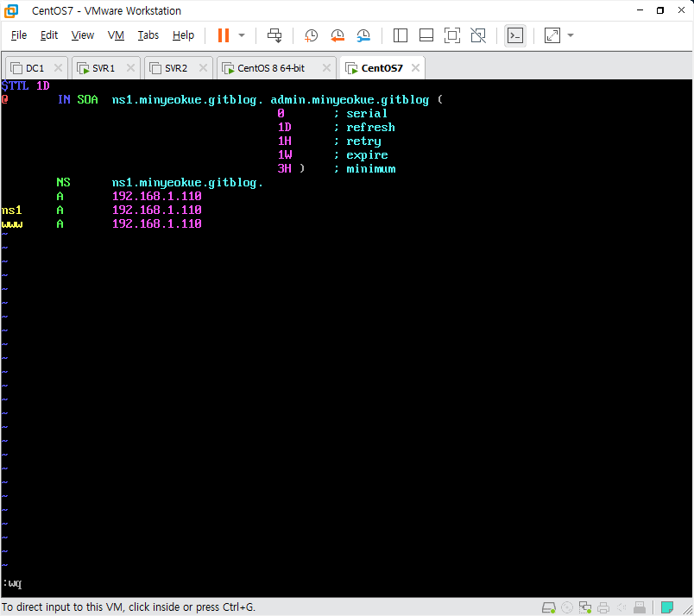Screen dimensions: 694x616
Task: Send Ctrl+Alt+Del to the VM
Action: (274, 35)
